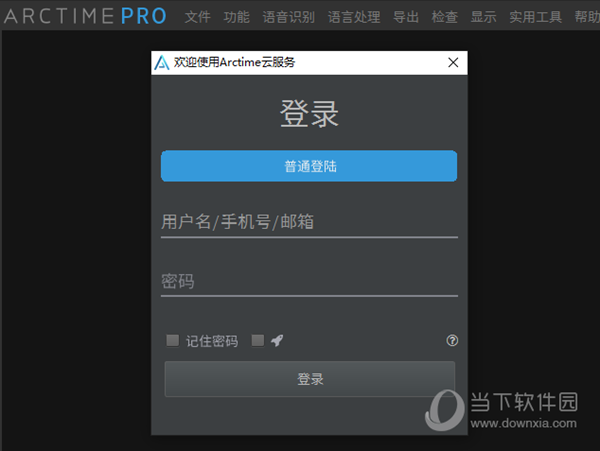
Task: Toggle the checkbox beside the rocket icon
Action: (x=258, y=340)
